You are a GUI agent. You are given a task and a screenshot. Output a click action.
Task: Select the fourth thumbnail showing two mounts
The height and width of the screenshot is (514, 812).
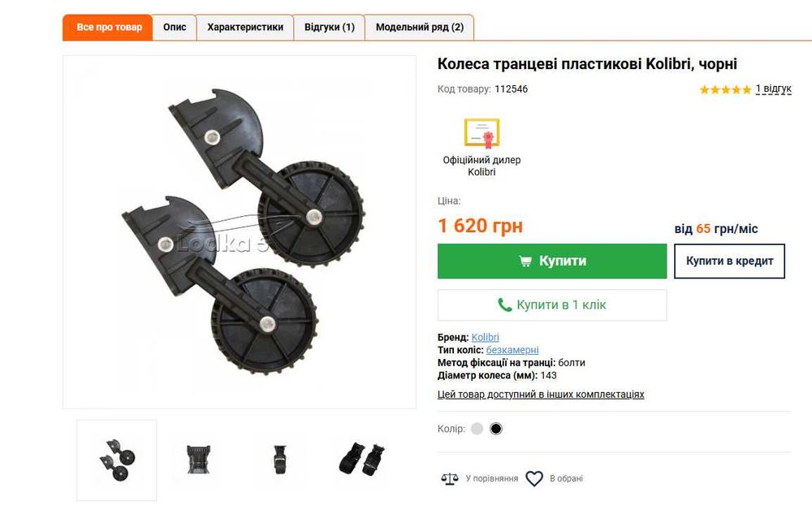coord(361,460)
